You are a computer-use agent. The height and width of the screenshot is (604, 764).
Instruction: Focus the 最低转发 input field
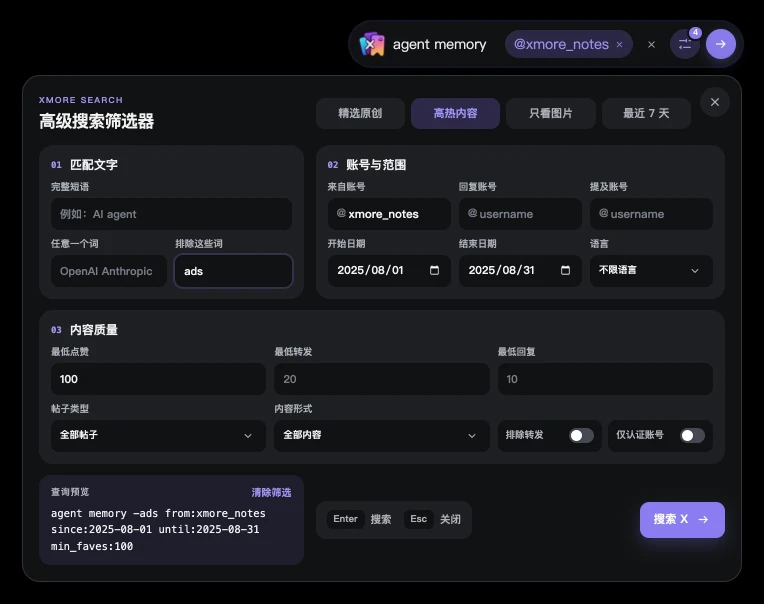(x=382, y=379)
